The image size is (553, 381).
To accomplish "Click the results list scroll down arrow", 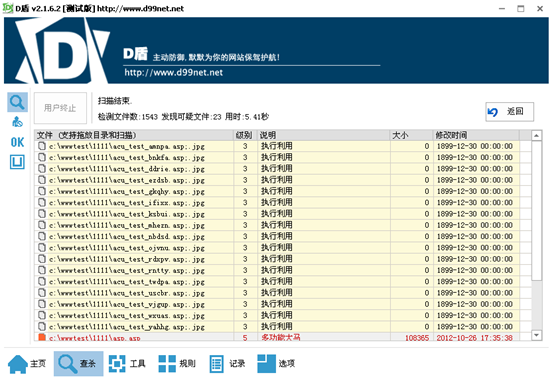I will (536, 335).
